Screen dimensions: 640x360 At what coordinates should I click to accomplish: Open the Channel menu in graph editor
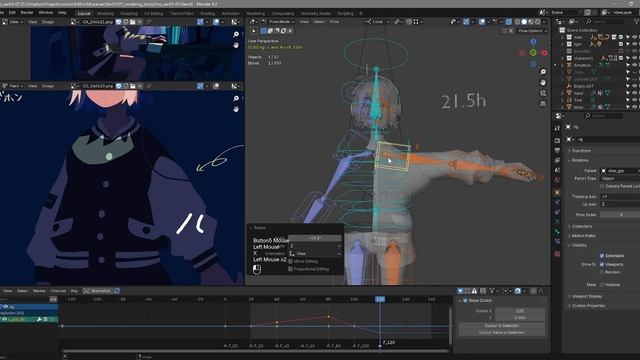tap(58, 291)
